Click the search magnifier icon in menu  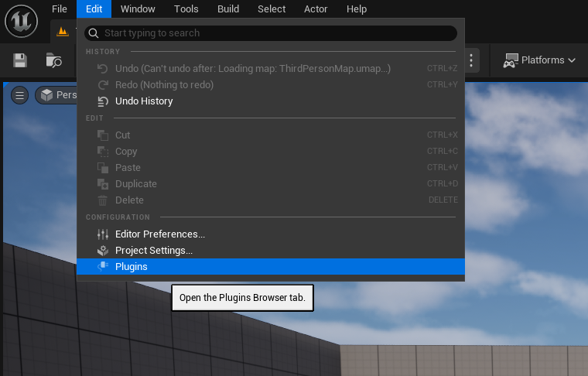tap(94, 33)
